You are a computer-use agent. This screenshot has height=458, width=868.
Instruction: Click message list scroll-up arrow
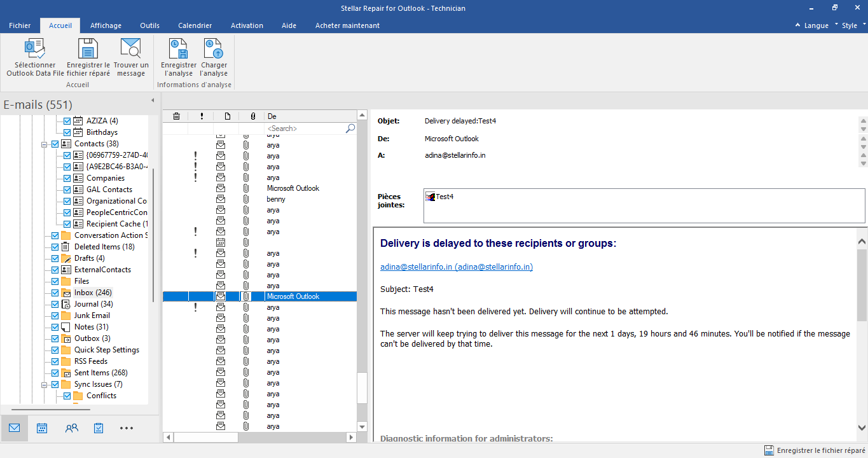point(362,116)
